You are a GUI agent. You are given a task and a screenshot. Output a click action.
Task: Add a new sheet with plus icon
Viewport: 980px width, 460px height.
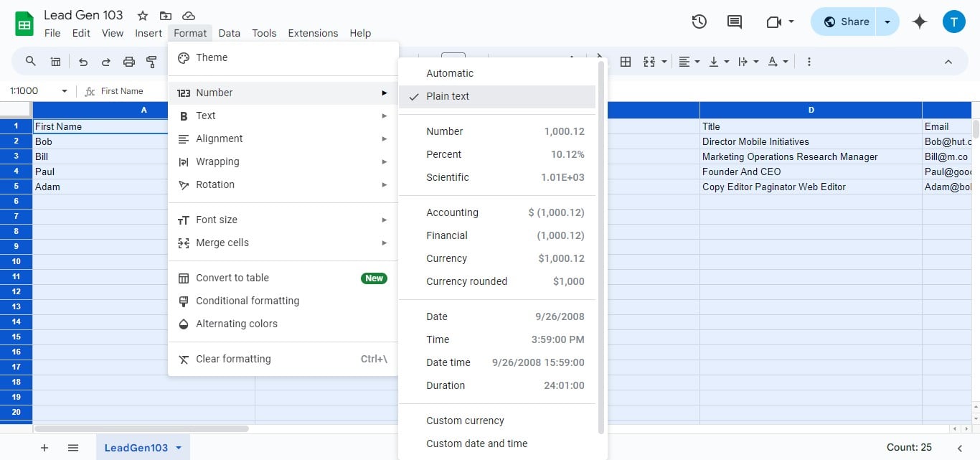pos(44,448)
